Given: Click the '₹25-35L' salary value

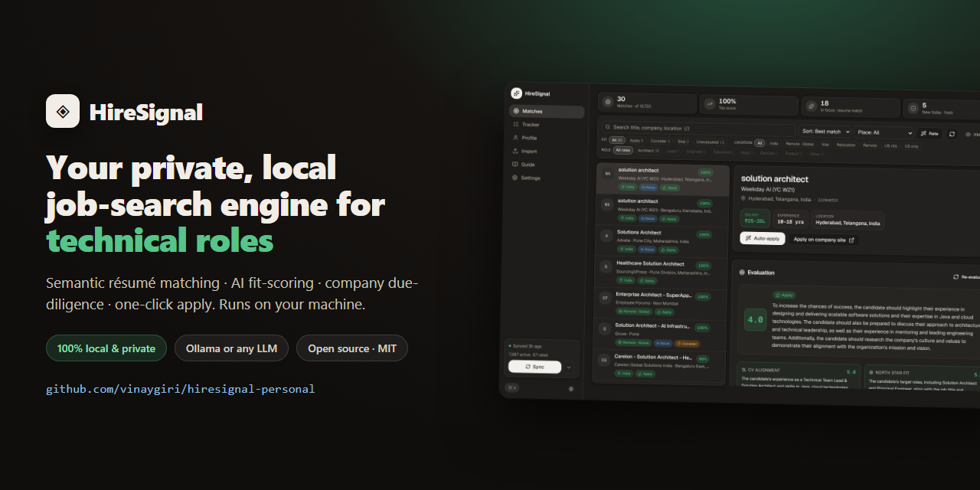Looking at the screenshot, I should [x=755, y=220].
